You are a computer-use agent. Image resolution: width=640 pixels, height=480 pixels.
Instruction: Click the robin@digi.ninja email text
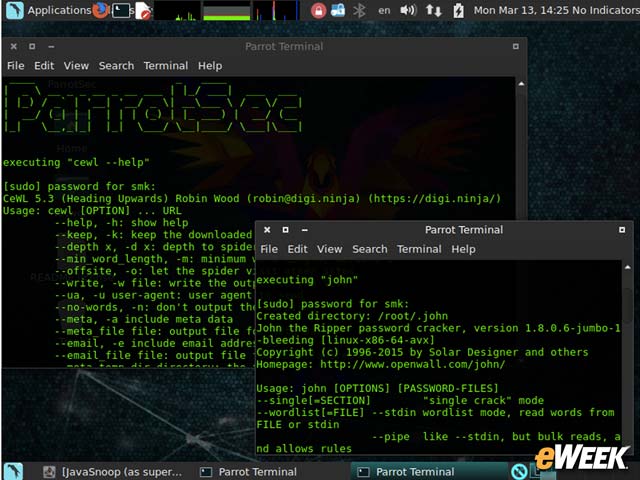303,198
